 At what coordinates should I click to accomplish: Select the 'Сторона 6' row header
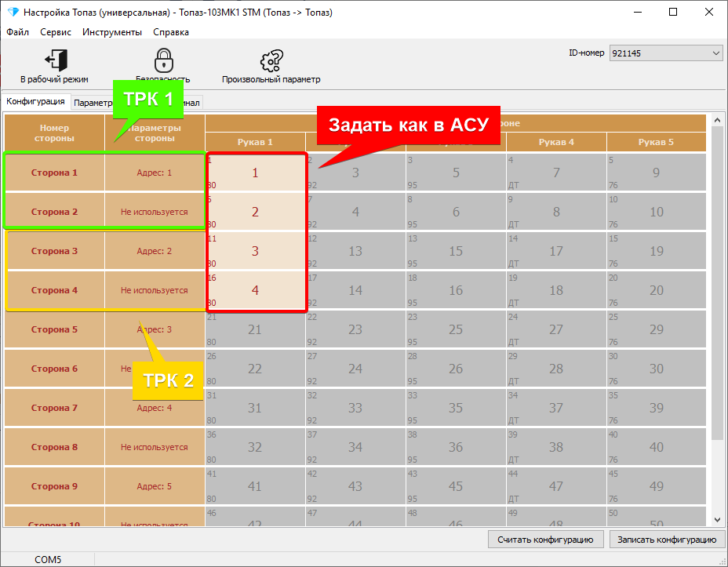coord(54,369)
